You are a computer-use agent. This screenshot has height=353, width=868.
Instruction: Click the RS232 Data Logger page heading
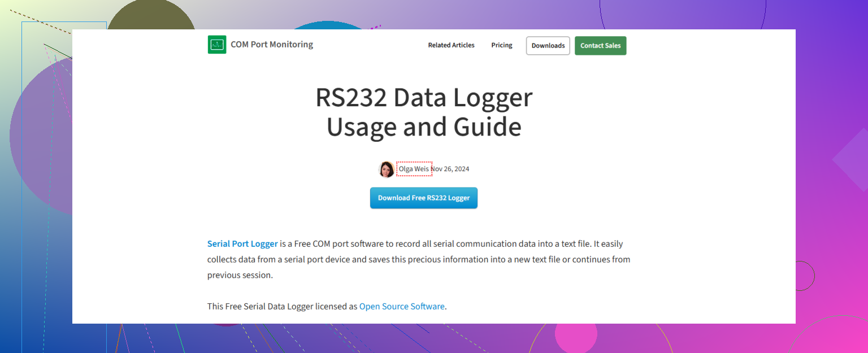pos(424,111)
